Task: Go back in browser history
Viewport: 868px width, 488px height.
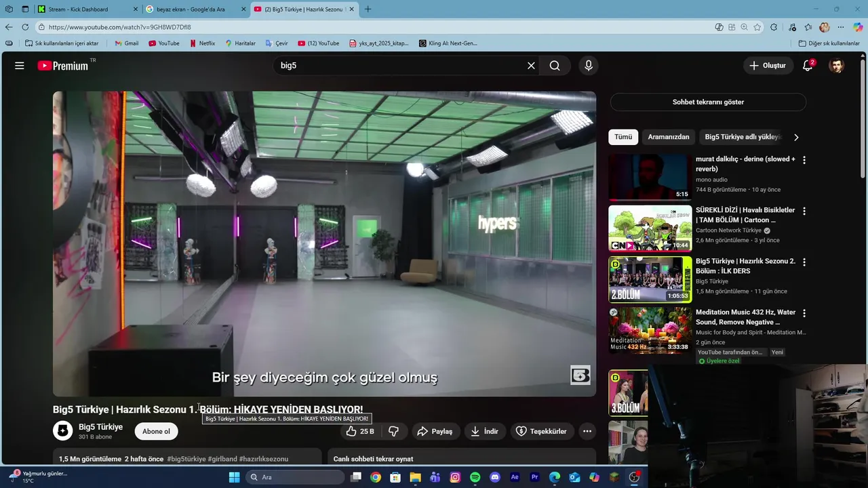Action: [x=9, y=27]
